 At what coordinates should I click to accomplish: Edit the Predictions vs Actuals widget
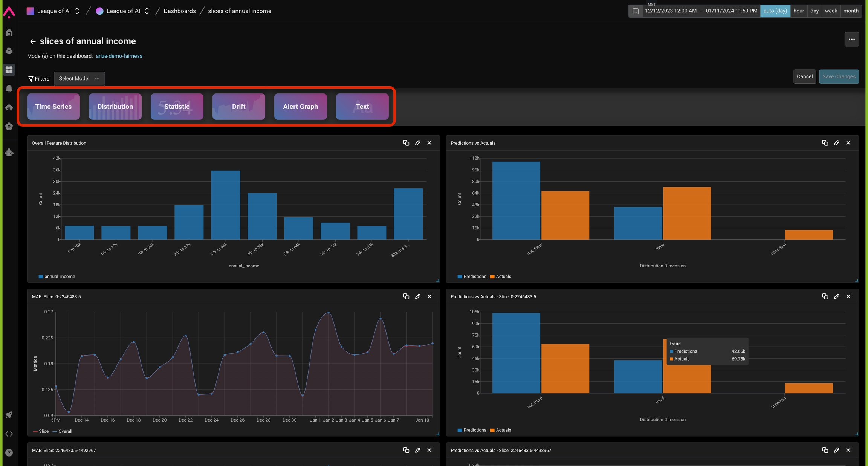click(836, 143)
